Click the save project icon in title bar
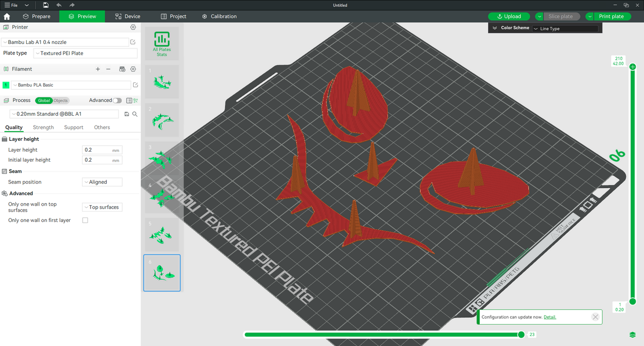This screenshot has height=346, width=644. (46, 5)
